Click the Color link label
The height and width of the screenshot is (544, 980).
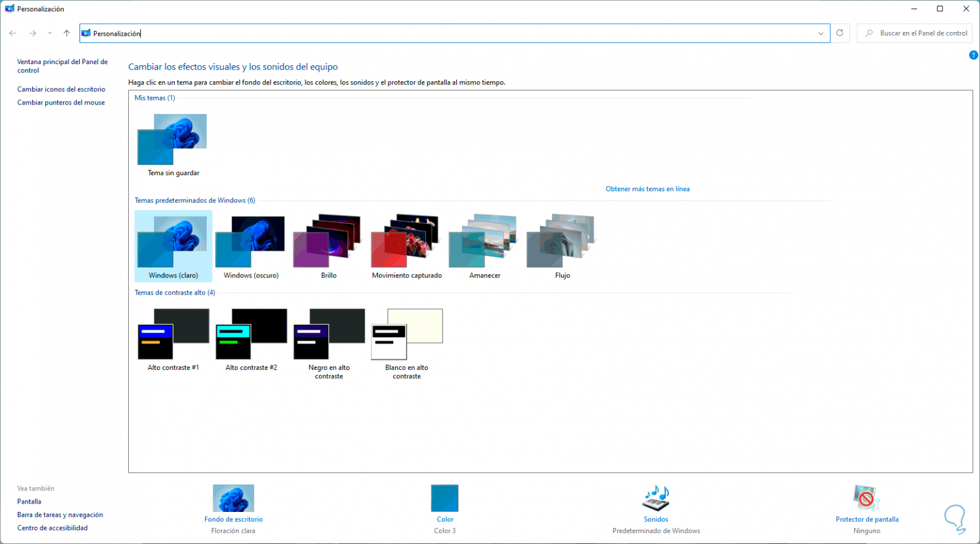pyautogui.click(x=445, y=520)
